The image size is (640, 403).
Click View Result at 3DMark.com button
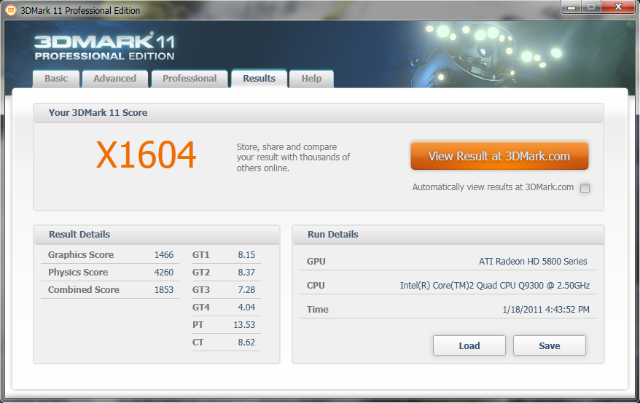point(499,156)
